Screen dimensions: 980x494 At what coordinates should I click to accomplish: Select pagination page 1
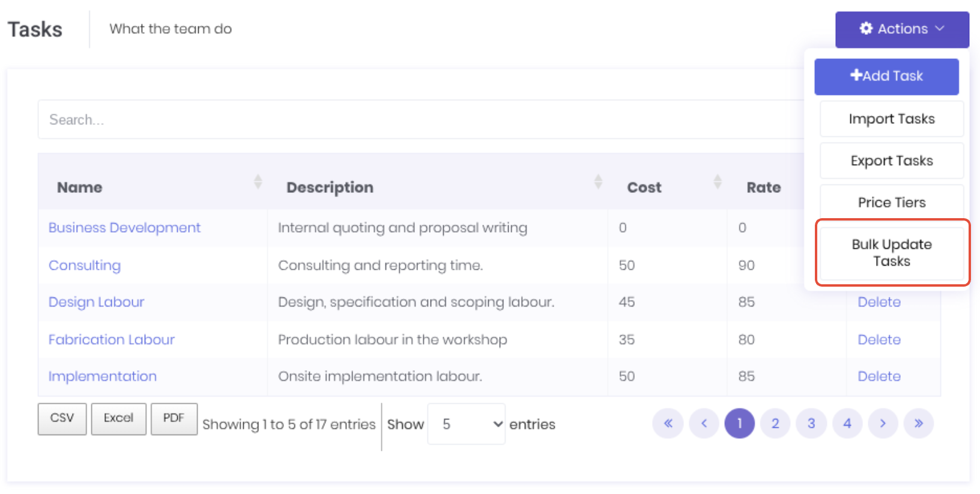(740, 424)
